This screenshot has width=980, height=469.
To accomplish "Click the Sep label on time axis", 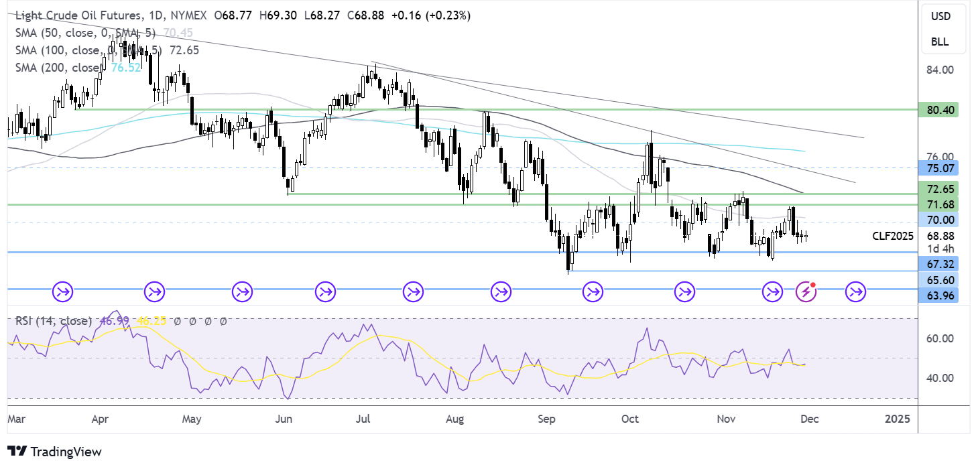I will pyautogui.click(x=546, y=419).
